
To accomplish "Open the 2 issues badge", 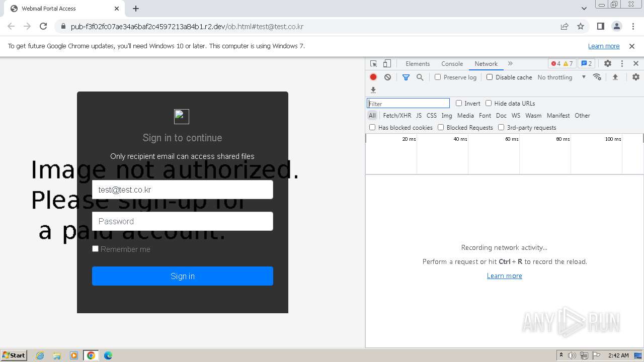I will point(586,64).
